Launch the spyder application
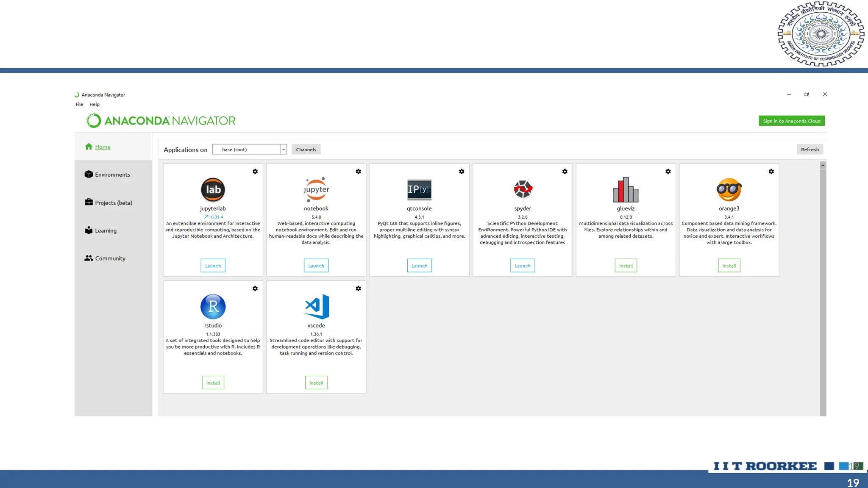 [523, 266]
